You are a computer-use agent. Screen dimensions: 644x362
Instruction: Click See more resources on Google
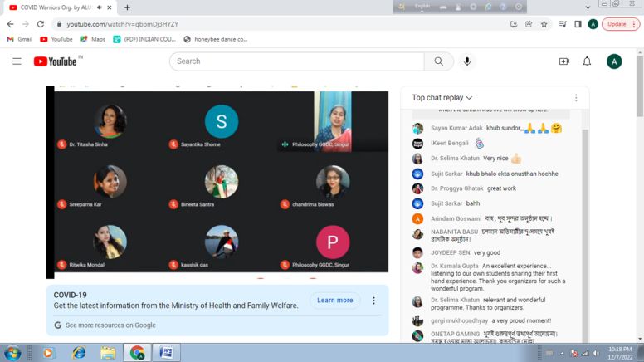[x=105, y=325]
